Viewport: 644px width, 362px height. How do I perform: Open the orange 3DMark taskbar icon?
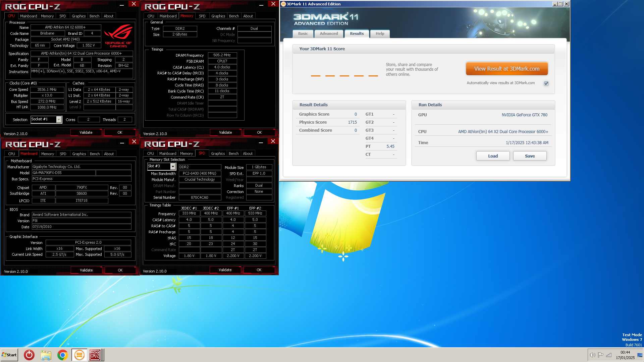(79, 355)
